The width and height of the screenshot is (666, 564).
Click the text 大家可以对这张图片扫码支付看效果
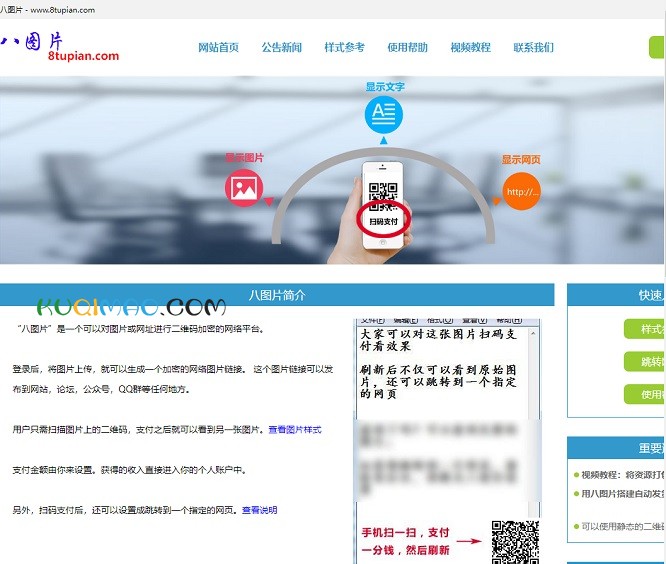click(438, 340)
